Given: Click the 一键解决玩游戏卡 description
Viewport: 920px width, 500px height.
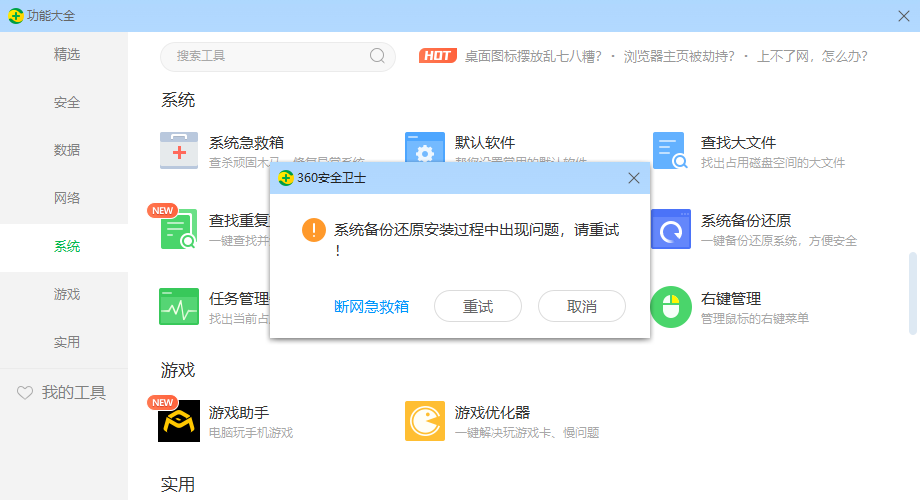Looking at the screenshot, I should (527, 433).
